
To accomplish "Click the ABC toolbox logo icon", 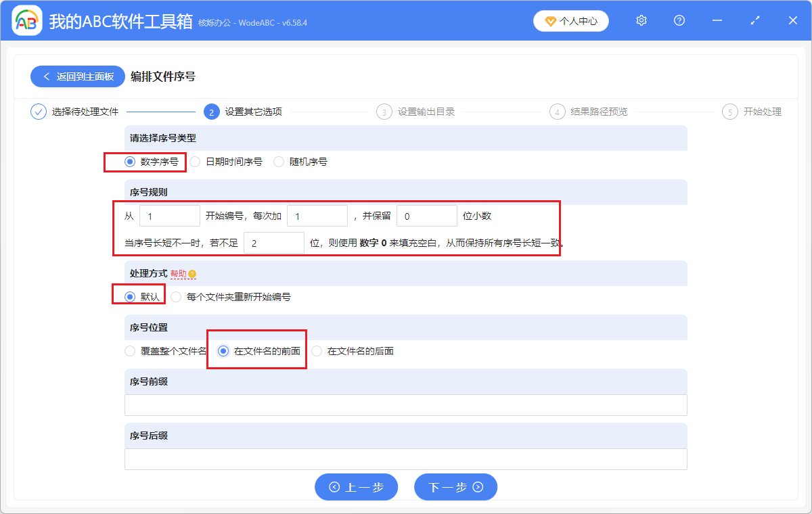I will 26,20.
